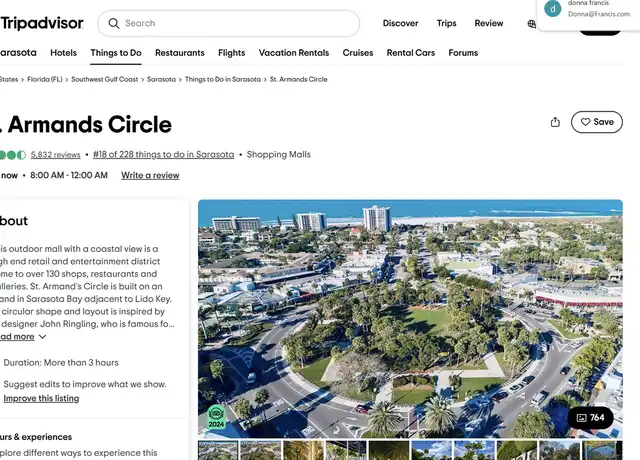This screenshot has width=640, height=460.
Task: Open Southwest Gulf Coast breadcrumb link
Action: (104, 79)
